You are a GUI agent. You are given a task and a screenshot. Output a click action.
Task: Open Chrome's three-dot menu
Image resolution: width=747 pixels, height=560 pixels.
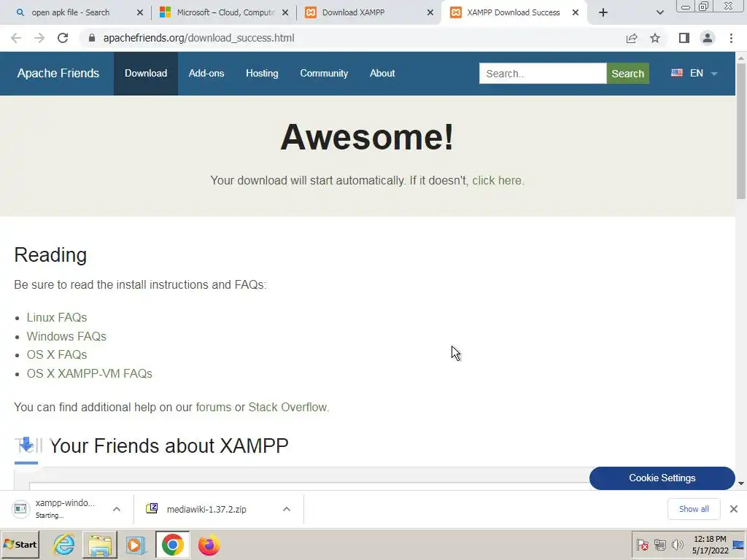[731, 38]
